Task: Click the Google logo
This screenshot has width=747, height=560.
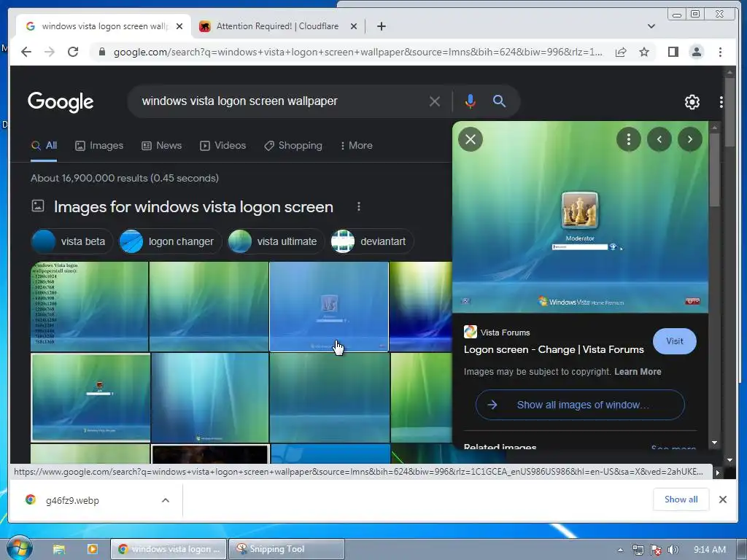Action: click(x=61, y=101)
